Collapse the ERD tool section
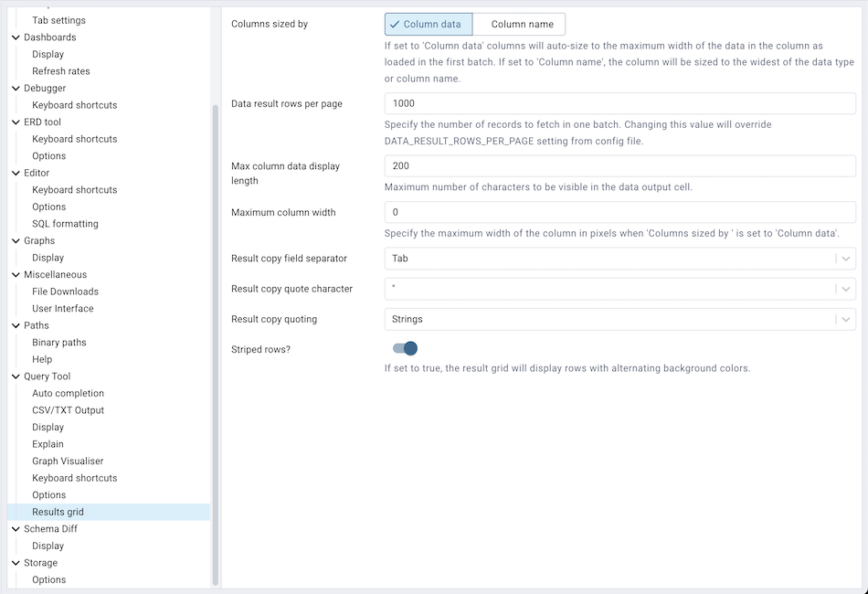The height and width of the screenshot is (594, 868). click(x=15, y=122)
